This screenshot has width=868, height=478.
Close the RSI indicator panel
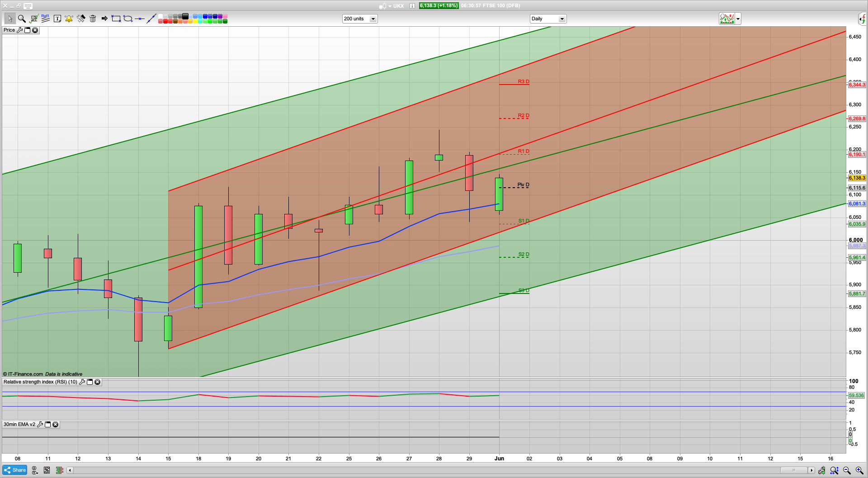pos(97,382)
